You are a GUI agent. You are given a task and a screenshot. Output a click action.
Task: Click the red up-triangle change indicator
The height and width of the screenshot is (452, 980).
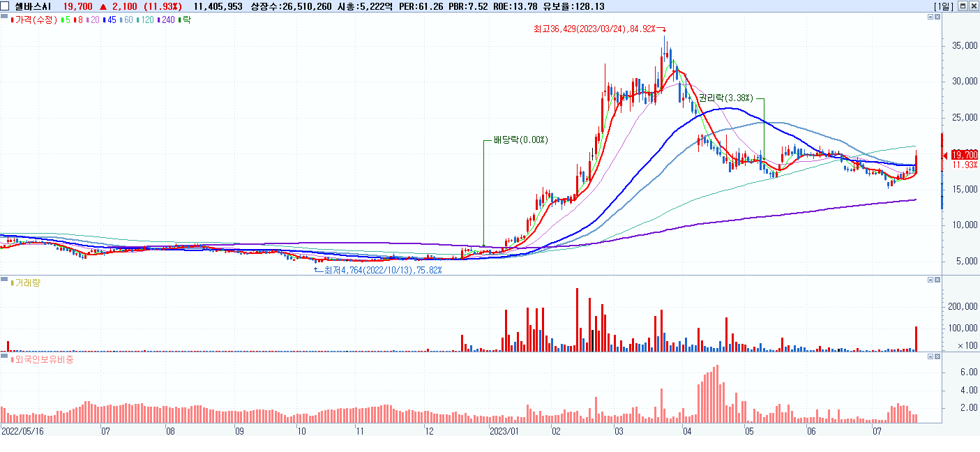pos(103,6)
